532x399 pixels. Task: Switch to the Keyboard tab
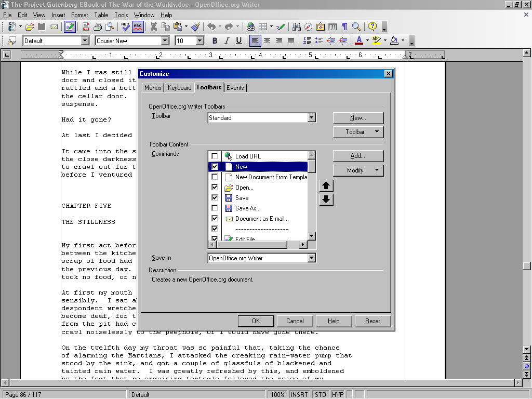click(x=179, y=88)
